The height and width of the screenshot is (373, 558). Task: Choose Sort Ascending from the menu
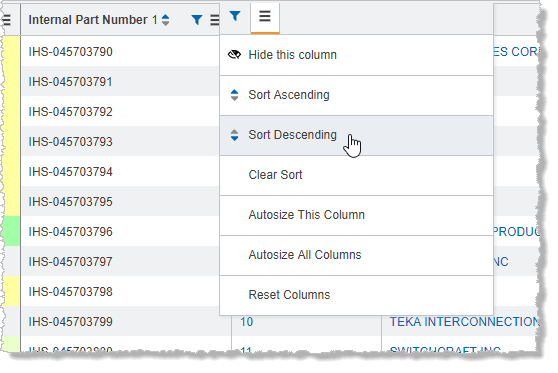click(356, 95)
